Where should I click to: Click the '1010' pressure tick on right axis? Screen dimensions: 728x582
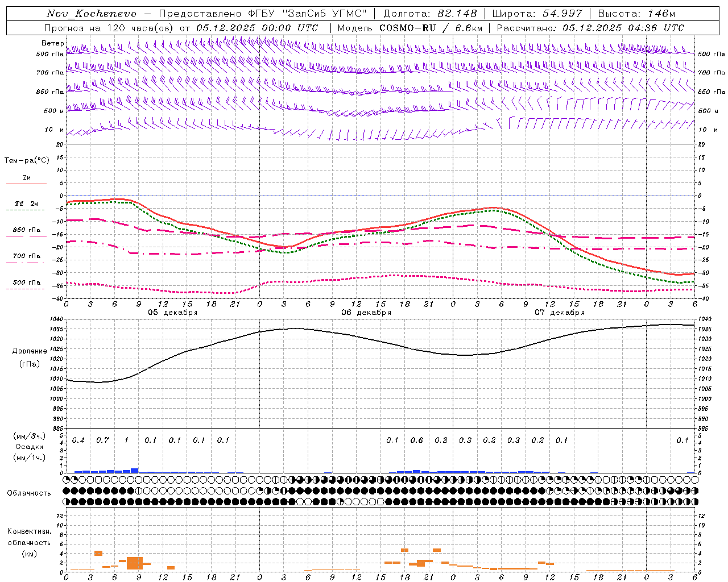click(704, 379)
